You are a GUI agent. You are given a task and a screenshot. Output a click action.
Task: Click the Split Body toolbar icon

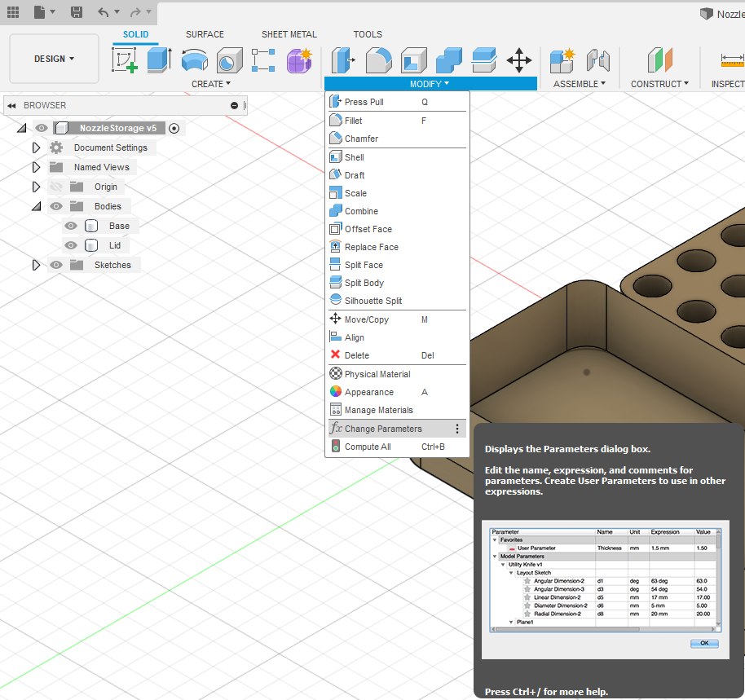pyautogui.click(x=484, y=60)
